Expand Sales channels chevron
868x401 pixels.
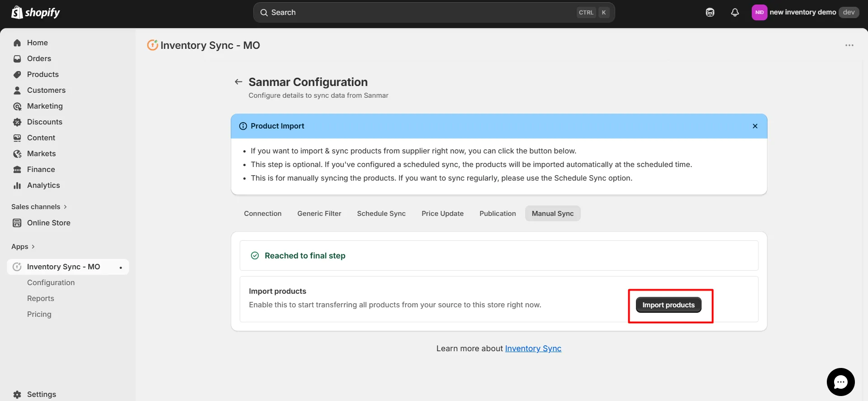[65, 207]
